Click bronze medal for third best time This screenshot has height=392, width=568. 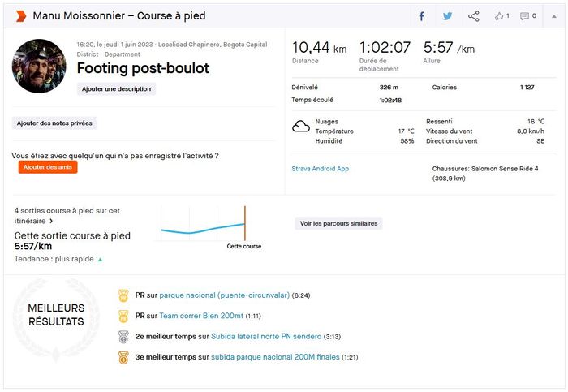123,357
